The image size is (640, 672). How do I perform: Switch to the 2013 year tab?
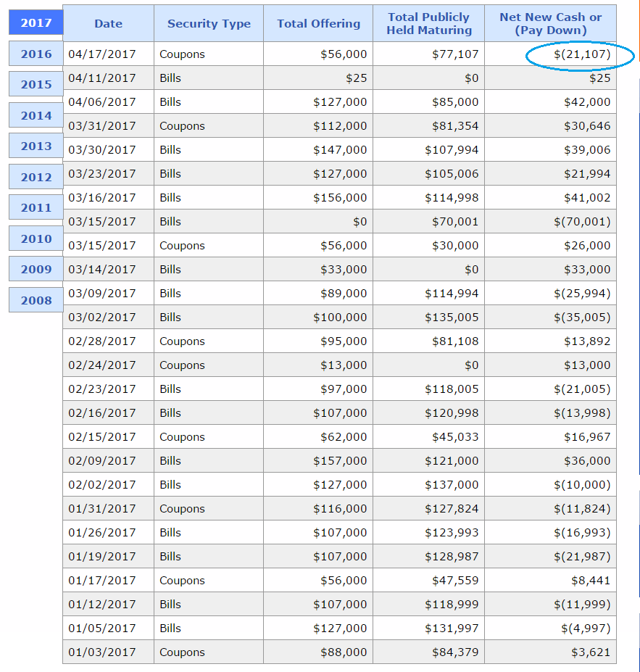pyautogui.click(x=36, y=146)
